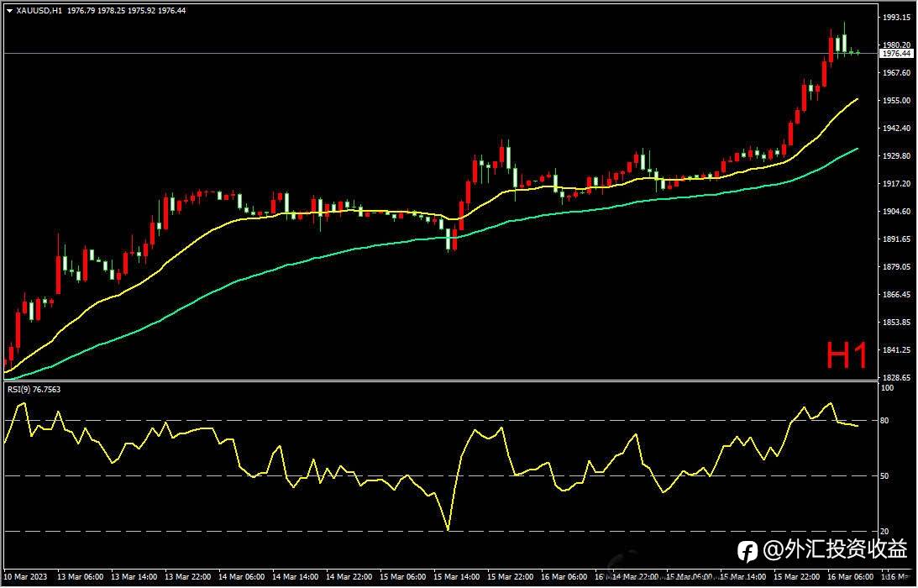Click the 1942.40 price axis label

click(896, 128)
